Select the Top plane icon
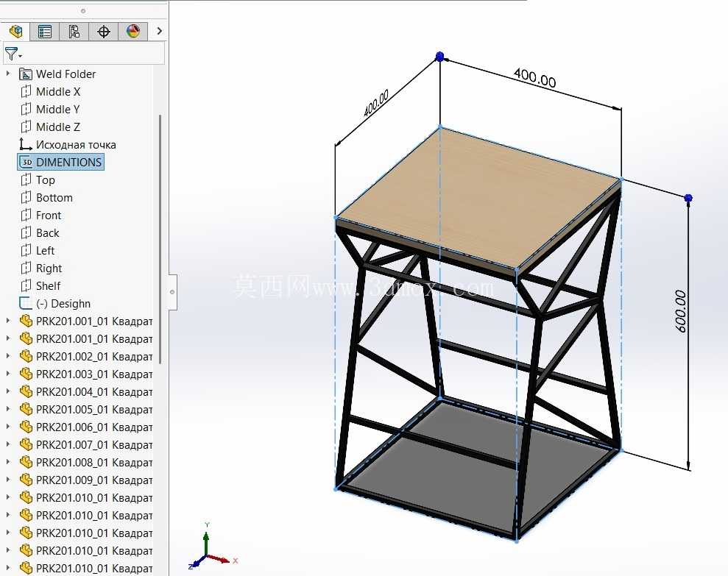 (x=26, y=179)
